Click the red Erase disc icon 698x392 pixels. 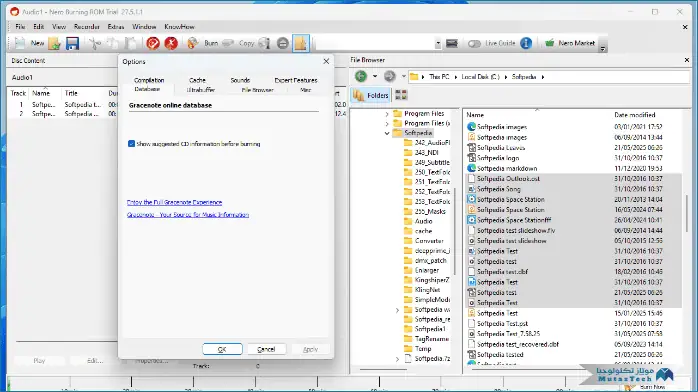[171, 43]
